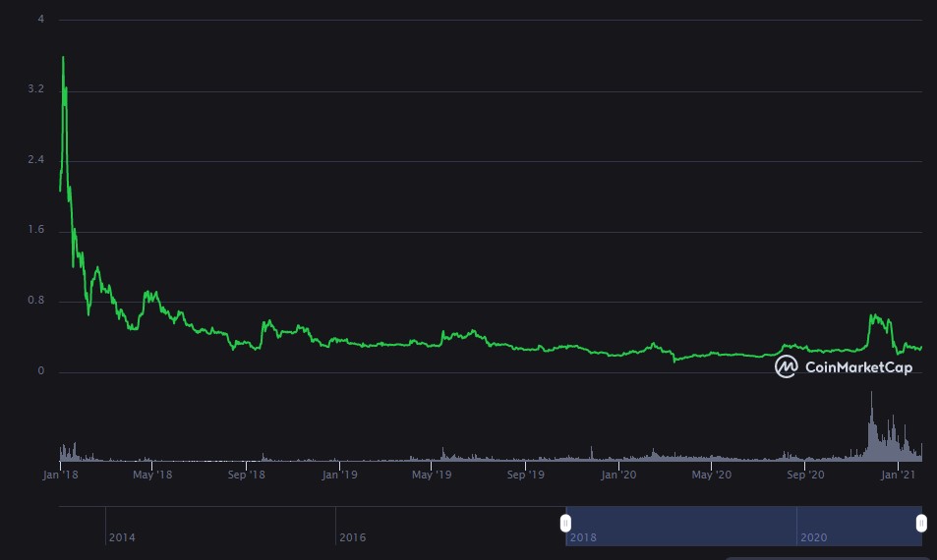Click the 2016 label in navigator
Image resolution: width=937 pixels, height=560 pixels.
353,537
